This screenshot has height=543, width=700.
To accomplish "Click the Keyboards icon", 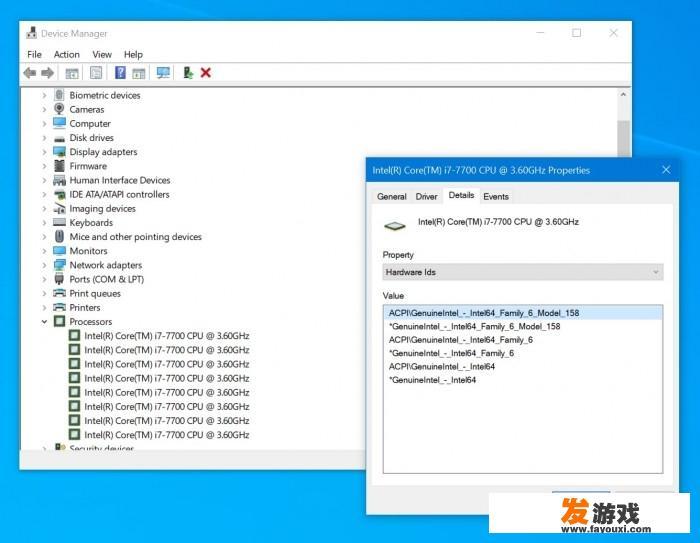I will coord(59,222).
